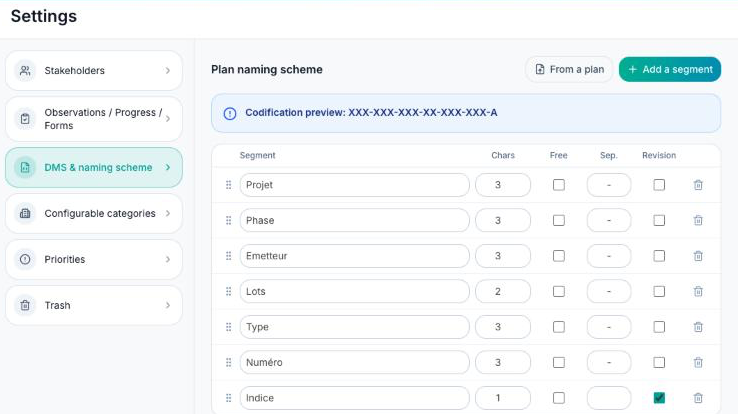
Task: Edit the Emetteur segment name field
Action: [x=354, y=256]
